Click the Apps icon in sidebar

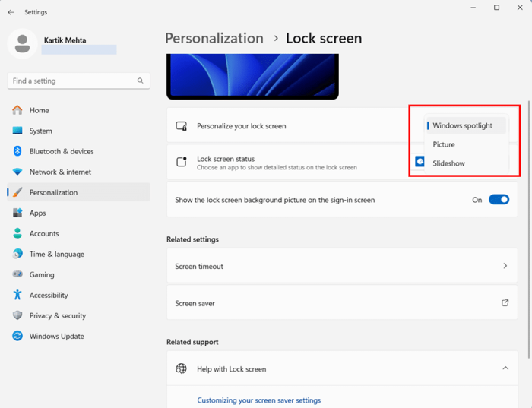pos(17,213)
